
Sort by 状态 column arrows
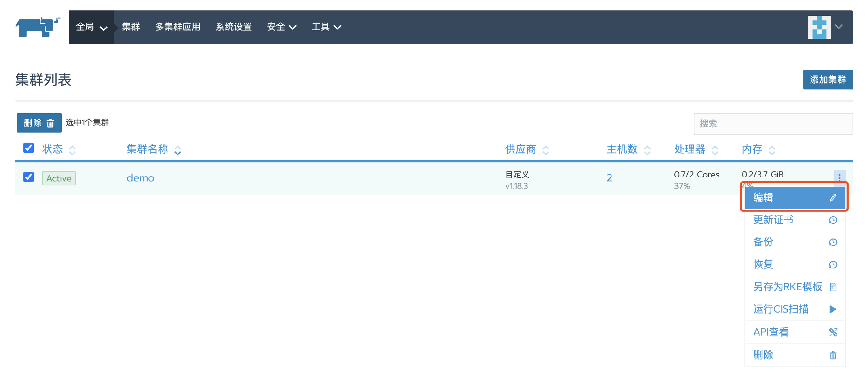72,150
